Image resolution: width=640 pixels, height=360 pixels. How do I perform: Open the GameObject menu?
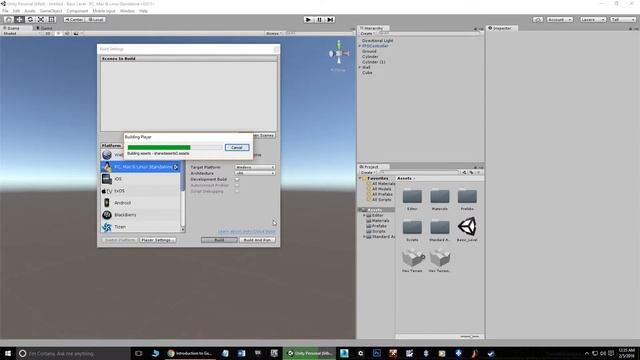[51, 11]
